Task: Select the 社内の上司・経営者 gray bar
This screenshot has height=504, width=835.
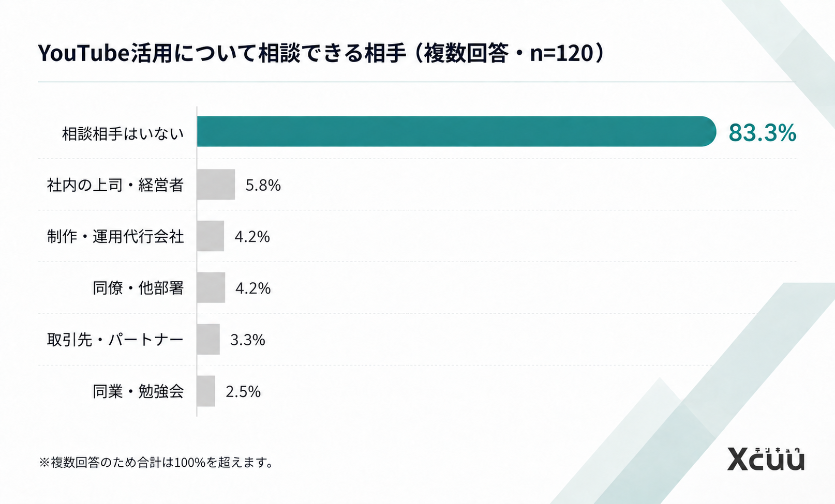Action: pos(216,185)
